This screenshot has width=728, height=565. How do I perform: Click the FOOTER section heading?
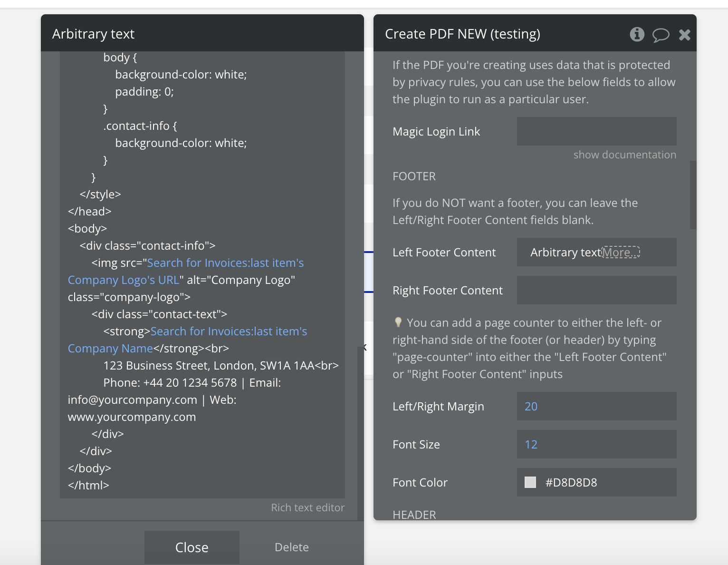point(414,176)
